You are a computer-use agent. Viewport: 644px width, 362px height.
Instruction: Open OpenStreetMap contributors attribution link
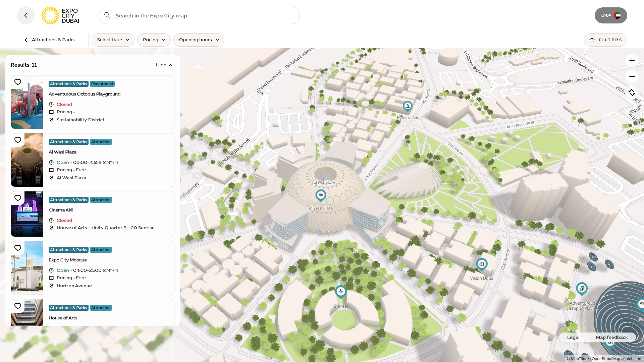point(615,359)
